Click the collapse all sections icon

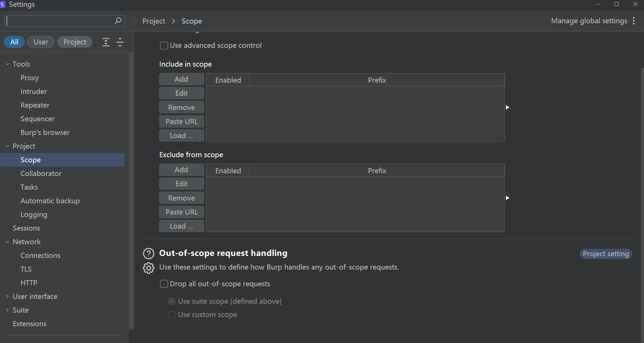(120, 42)
